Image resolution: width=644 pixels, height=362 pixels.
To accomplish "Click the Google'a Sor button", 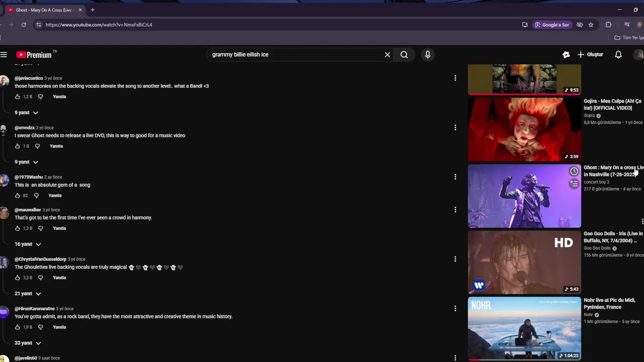I will (x=552, y=25).
